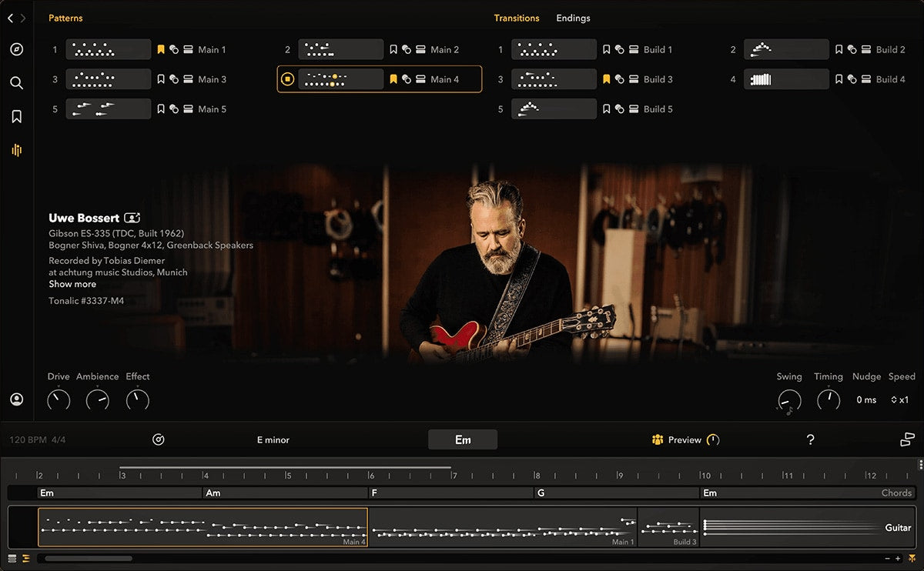
Task: Click the artist profile icon beside Uwe Bossert
Action: [132, 218]
